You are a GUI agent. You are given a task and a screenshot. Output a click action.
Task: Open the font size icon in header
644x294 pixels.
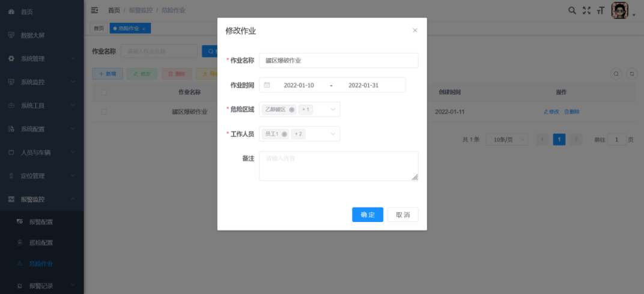point(601,11)
